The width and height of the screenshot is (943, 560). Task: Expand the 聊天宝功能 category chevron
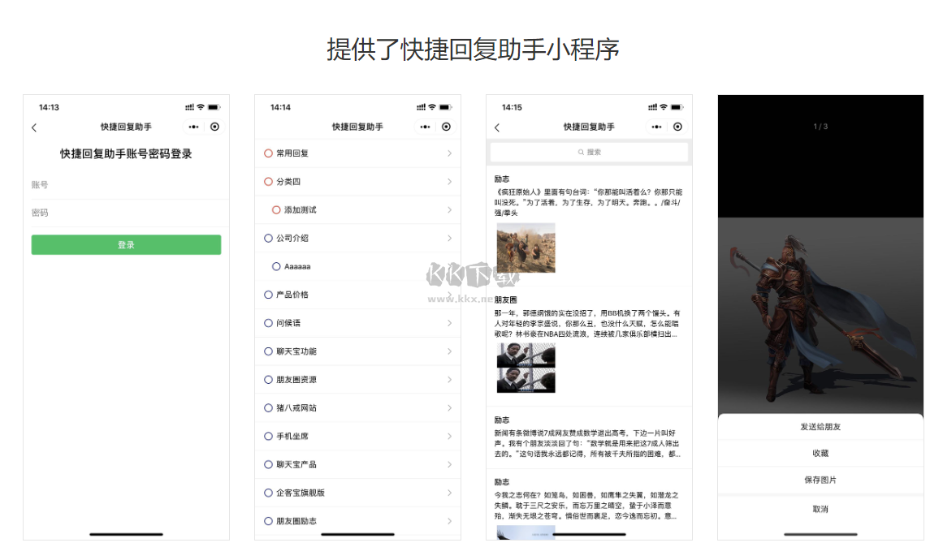click(x=449, y=351)
